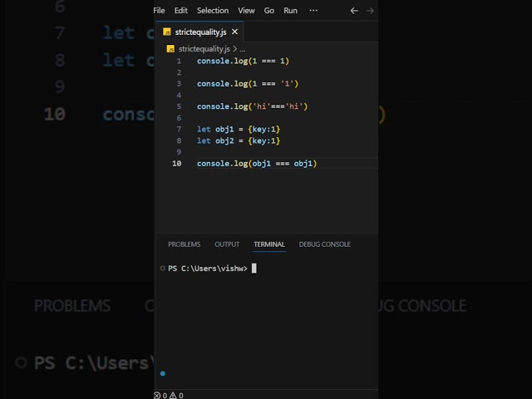Click strictequality.js in the breadcrumb
This screenshot has height=399, width=532.
pos(204,49)
